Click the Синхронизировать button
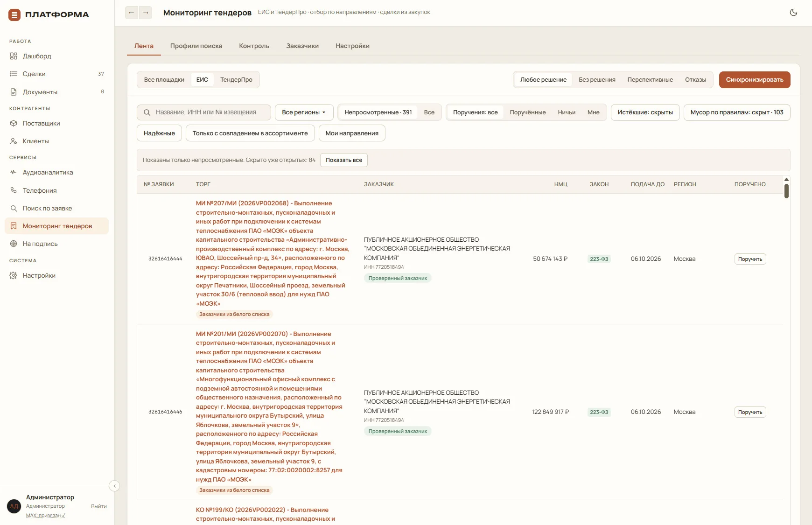The height and width of the screenshot is (525, 812). (x=755, y=80)
